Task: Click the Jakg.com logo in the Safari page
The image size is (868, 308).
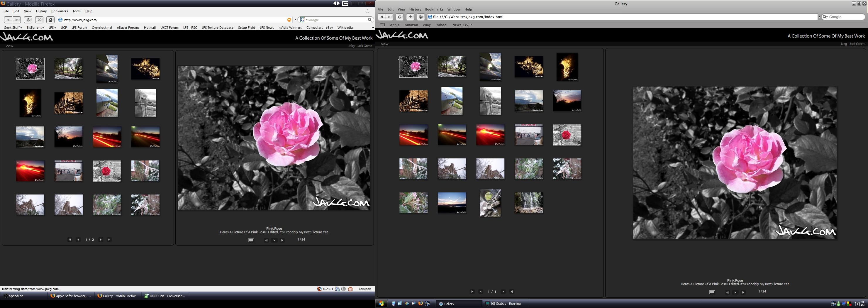Action: [402, 34]
